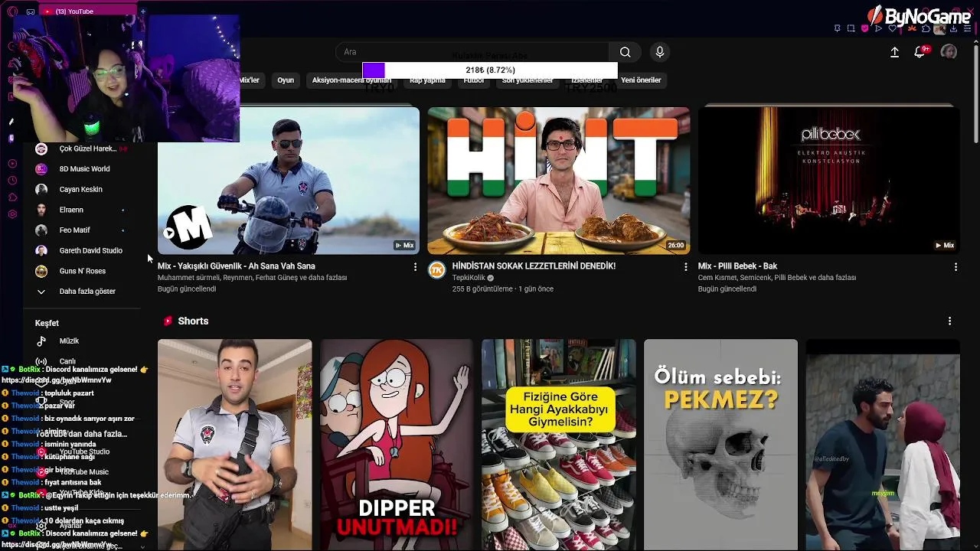Click the Shorts section heading
Screen dimensions: 980x551
pos(193,321)
